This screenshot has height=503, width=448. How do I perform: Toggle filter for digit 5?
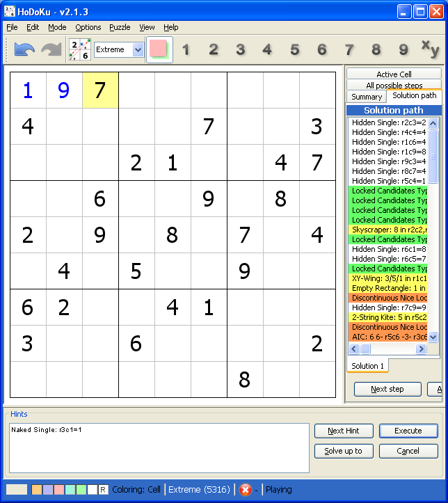(x=295, y=49)
